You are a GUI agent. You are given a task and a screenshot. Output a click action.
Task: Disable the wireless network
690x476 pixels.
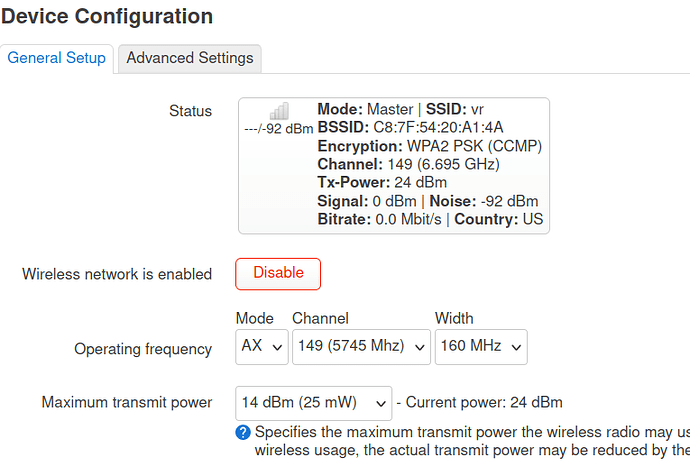click(x=278, y=274)
